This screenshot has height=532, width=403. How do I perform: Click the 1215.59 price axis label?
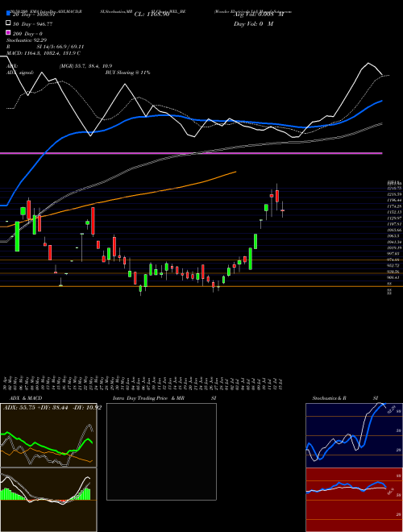[x=394, y=194]
